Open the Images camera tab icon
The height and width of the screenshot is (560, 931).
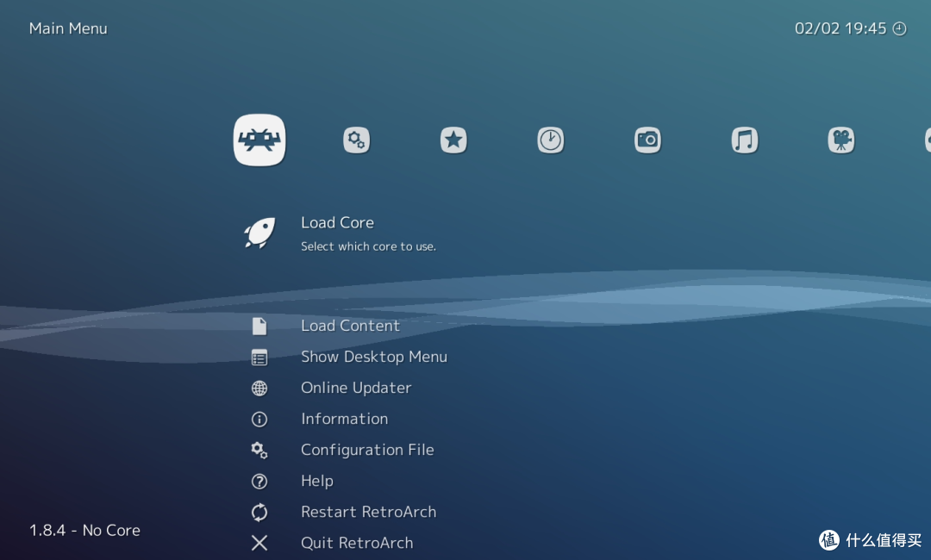pyautogui.click(x=647, y=140)
